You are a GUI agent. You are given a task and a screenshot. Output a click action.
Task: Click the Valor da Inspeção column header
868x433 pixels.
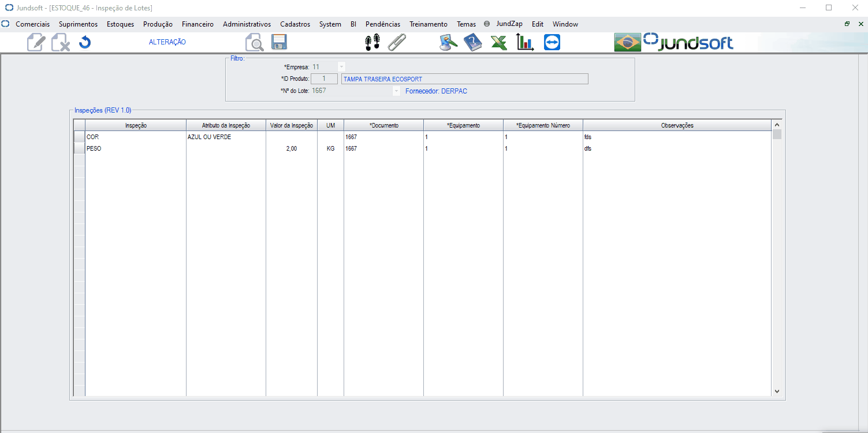(x=292, y=125)
